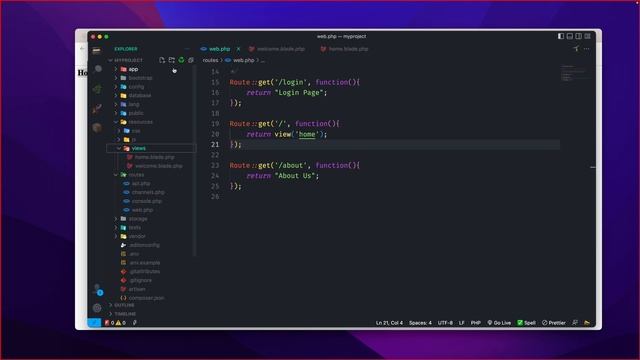Screen dimensions: 640x360
Task: Change the UTF-8 encoding
Action: [x=445, y=323]
